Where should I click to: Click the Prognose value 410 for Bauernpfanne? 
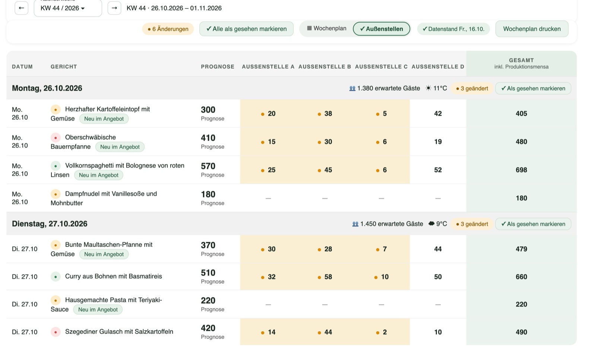coord(208,138)
